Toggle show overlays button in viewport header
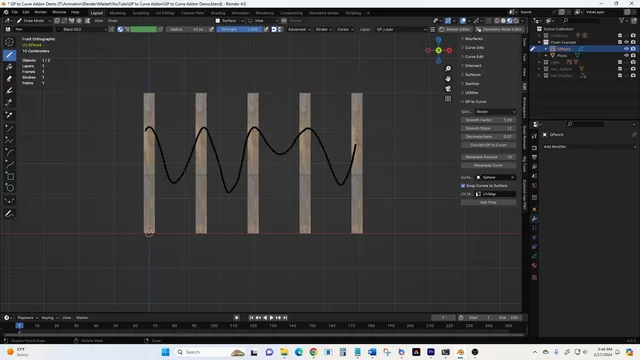The image size is (640, 360). point(463,20)
